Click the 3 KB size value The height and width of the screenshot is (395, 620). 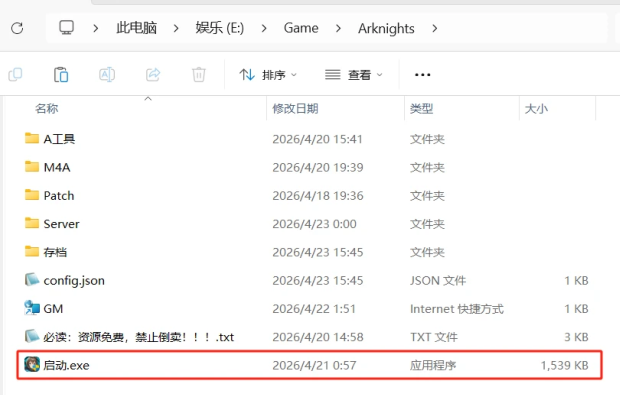pyautogui.click(x=576, y=337)
